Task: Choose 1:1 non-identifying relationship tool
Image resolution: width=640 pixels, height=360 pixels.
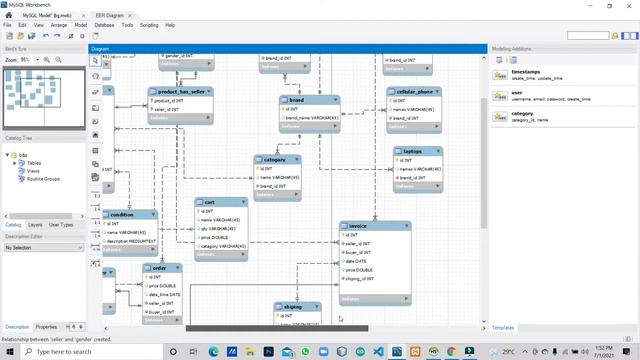Action: [x=96, y=196]
